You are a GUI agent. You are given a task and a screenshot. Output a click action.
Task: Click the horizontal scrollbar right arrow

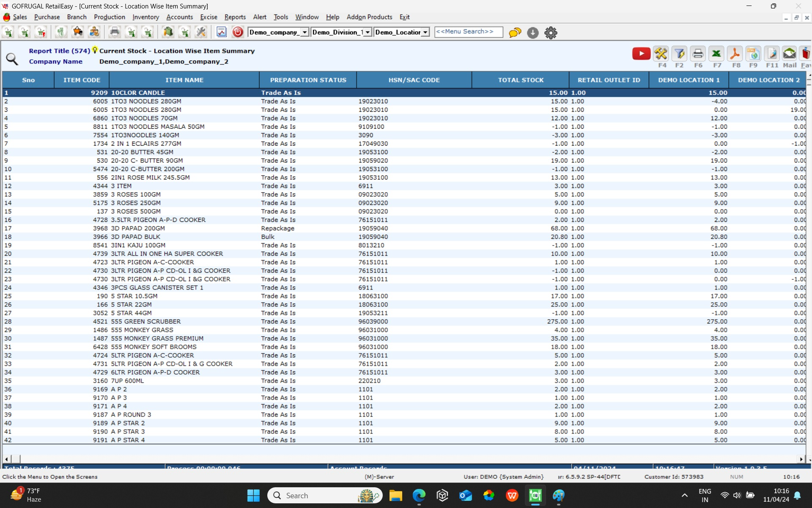coord(801,459)
